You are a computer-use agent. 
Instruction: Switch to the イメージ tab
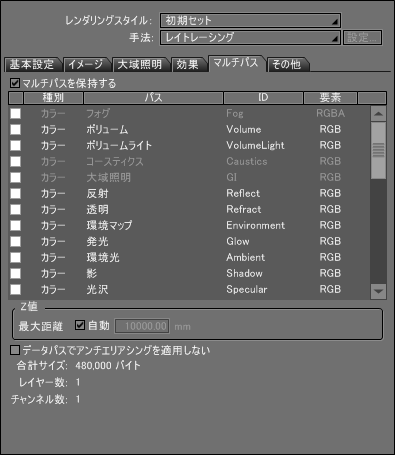pos(86,64)
